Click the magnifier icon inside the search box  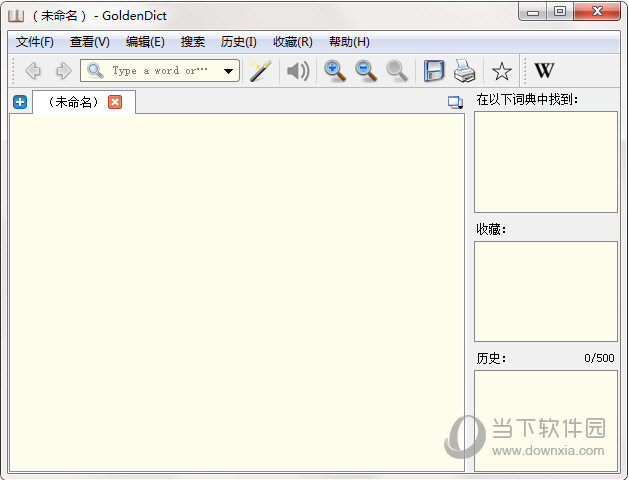95,71
